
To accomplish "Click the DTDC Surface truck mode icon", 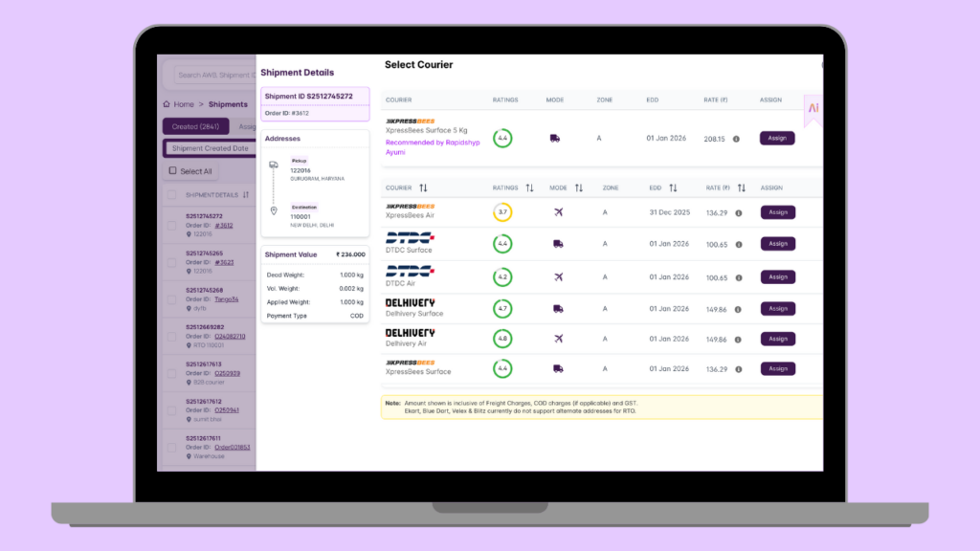I will (558, 244).
